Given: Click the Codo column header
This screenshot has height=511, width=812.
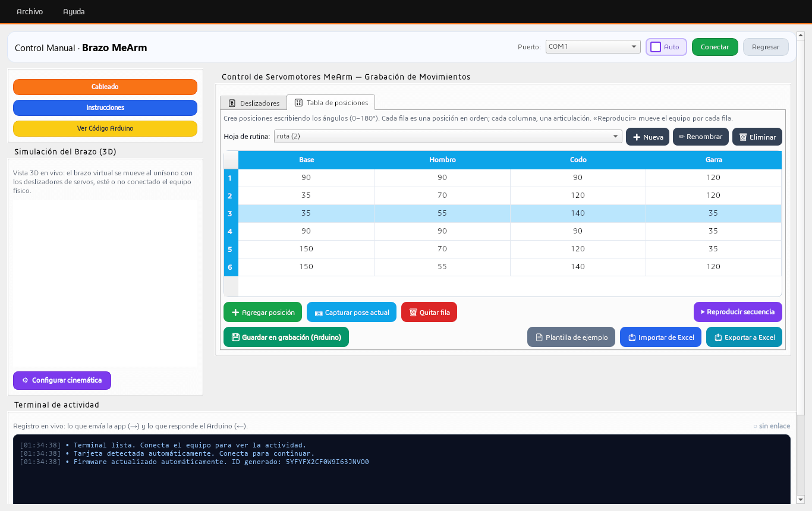Looking at the screenshot, I should pyautogui.click(x=578, y=160).
